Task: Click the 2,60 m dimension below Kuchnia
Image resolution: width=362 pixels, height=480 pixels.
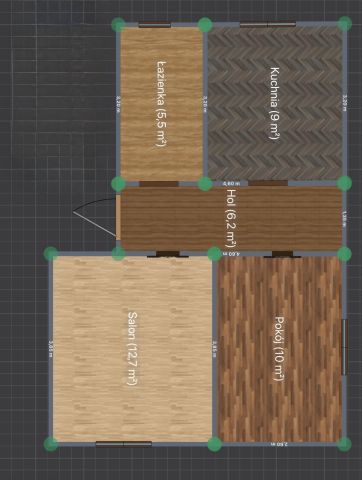Action: (231, 183)
